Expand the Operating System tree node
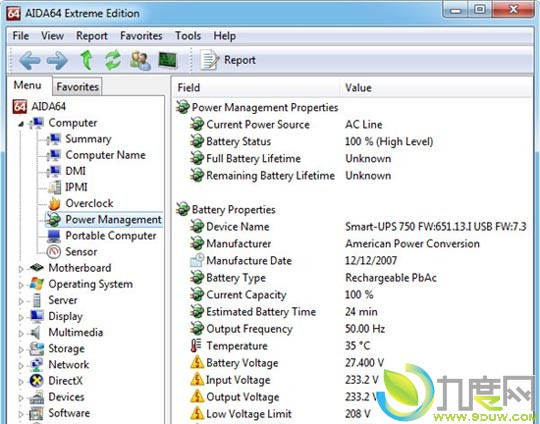 21,285
